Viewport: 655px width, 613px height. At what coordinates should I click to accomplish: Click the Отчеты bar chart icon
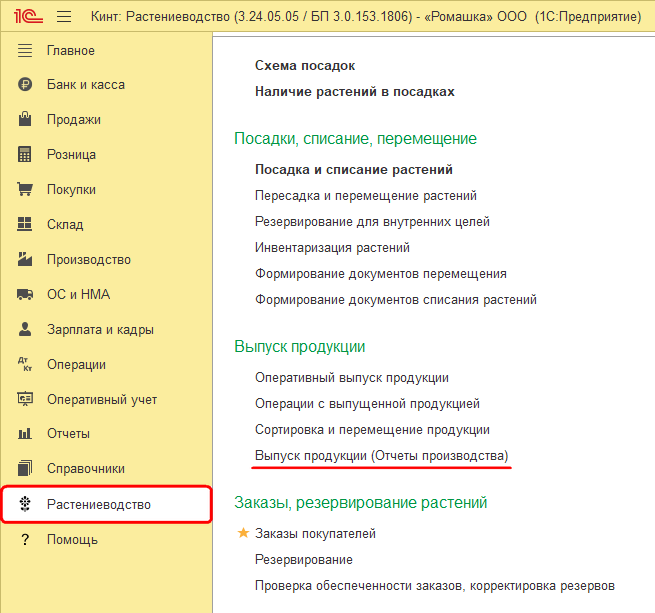coord(25,433)
